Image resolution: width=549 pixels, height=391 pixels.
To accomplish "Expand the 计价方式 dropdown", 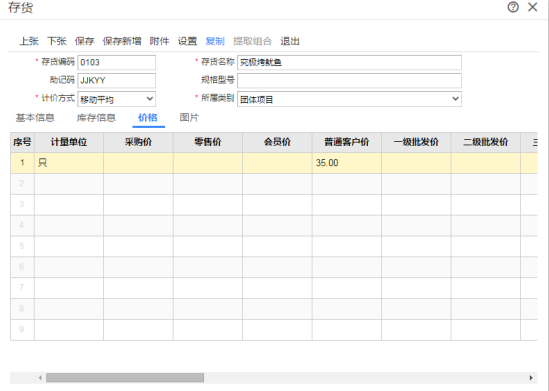I will [150, 99].
